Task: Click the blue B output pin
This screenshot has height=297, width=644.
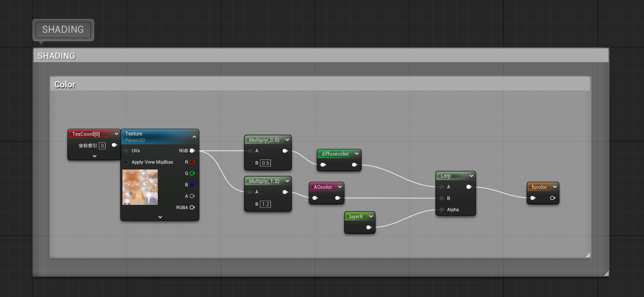Action: pyautogui.click(x=192, y=185)
